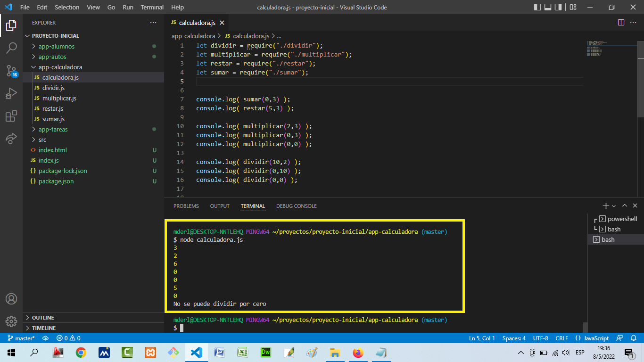
Task: Open the Extensions view
Action: [12, 116]
